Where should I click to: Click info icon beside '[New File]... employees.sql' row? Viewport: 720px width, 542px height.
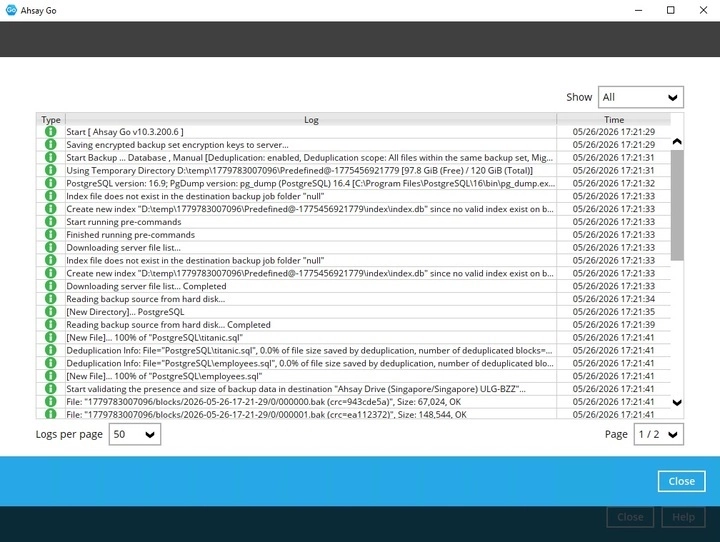(51, 376)
